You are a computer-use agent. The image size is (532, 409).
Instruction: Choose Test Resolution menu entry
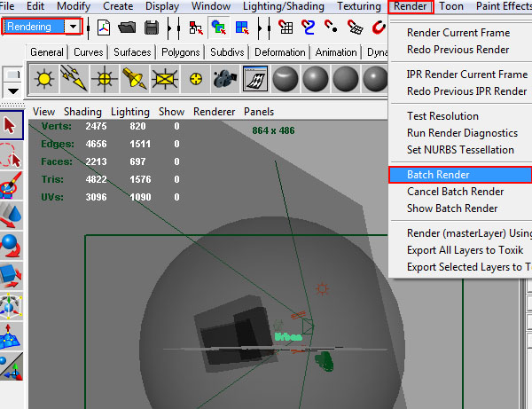442,116
